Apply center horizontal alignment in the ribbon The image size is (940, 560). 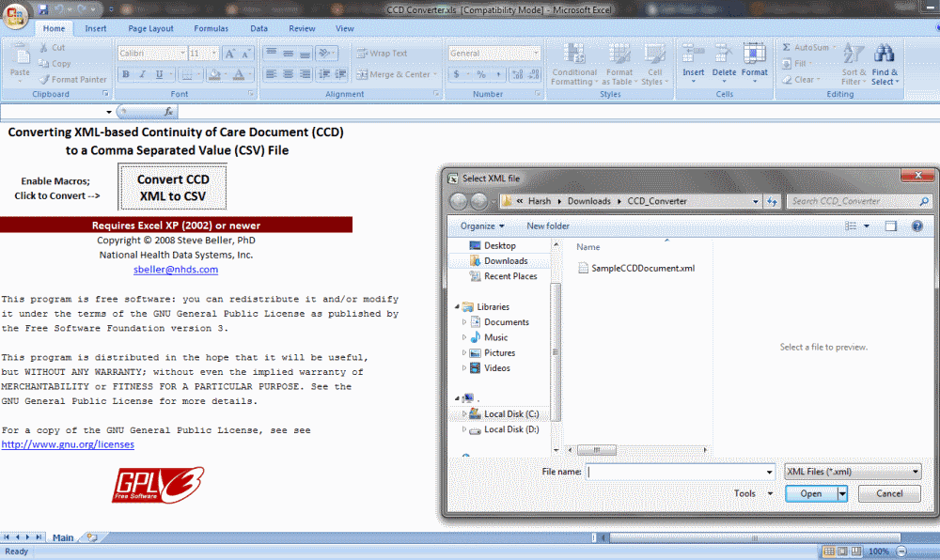tap(289, 74)
